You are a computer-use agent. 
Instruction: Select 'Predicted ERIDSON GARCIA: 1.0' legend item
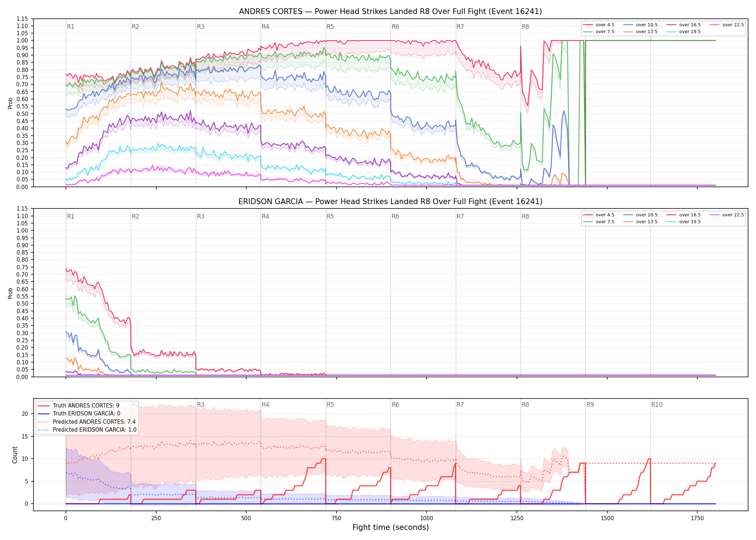tap(87, 430)
